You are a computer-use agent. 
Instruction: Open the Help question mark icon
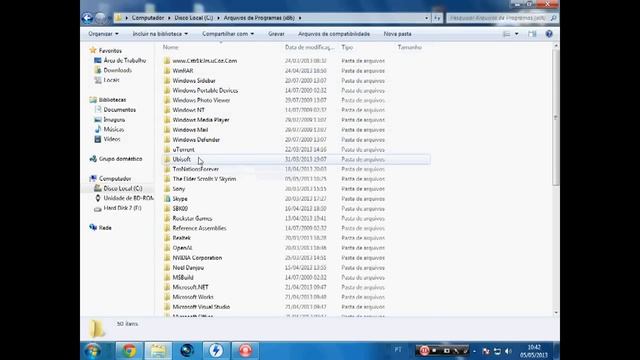549,34
